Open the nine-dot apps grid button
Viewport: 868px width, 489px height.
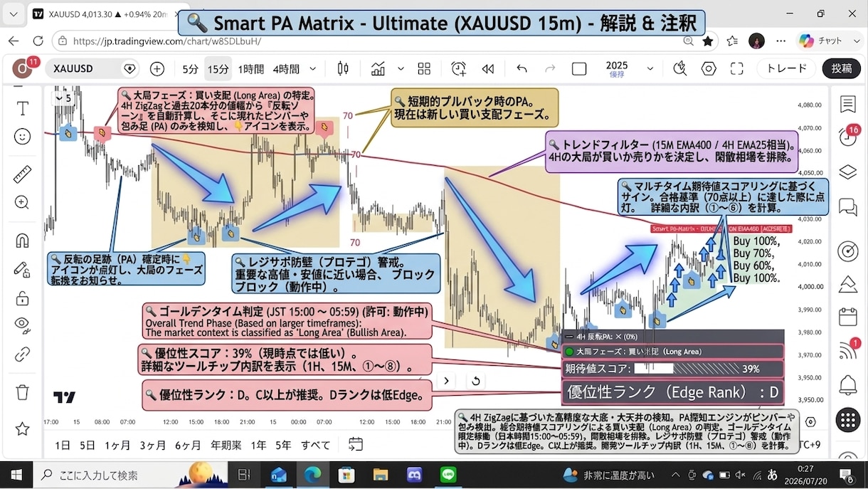847,419
